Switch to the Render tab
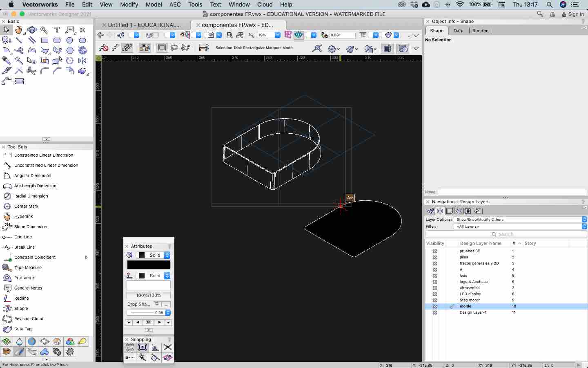Viewport: 588px width, 368px height. pos(480,31)
